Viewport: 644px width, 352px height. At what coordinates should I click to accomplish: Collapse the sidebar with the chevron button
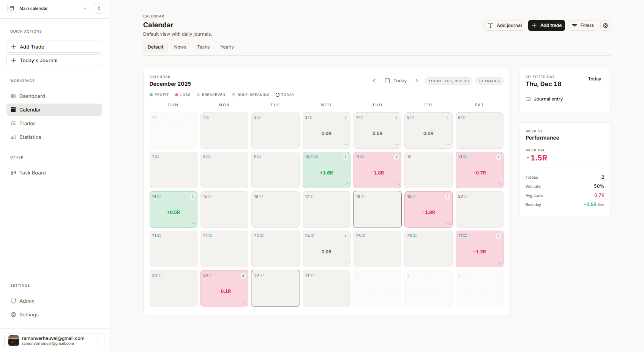click(99, 8)
